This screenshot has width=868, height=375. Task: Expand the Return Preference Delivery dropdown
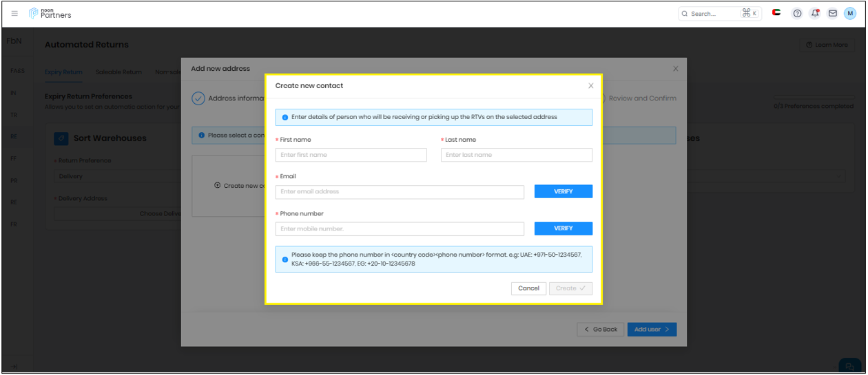click(117, 176)
